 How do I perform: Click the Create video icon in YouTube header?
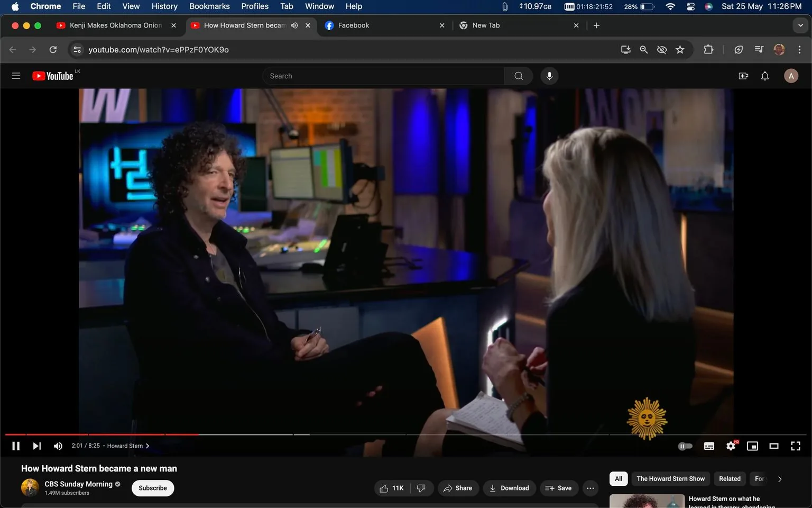tap(743, 76)
